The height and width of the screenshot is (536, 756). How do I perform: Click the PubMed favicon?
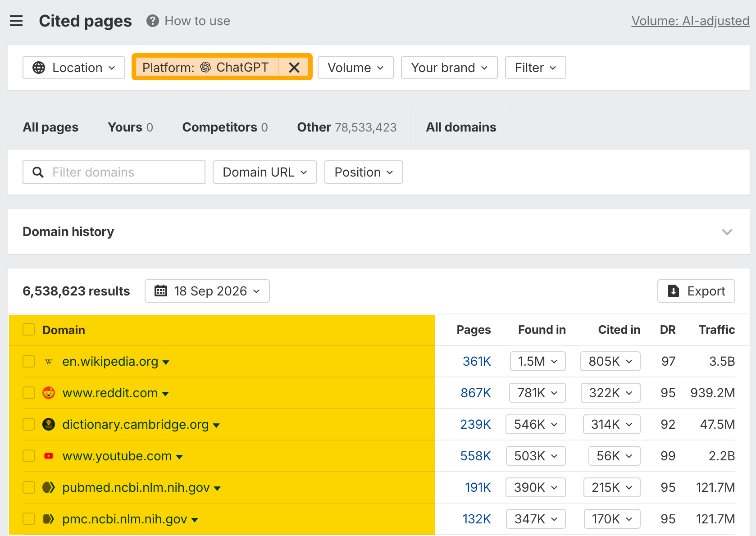[x=49, y=487]
